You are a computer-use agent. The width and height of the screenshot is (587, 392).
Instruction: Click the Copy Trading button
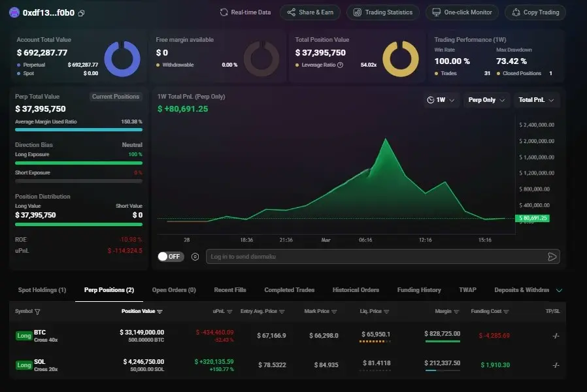535,12
